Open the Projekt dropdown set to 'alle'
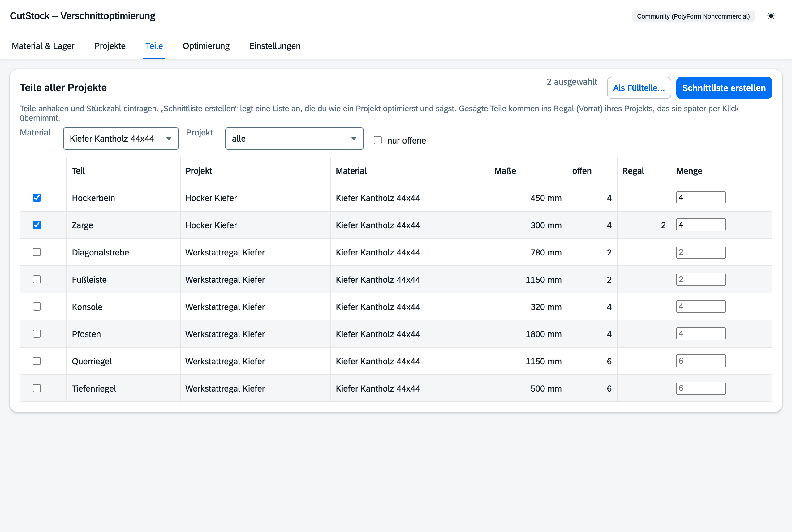The width and height of the screenshot is (792, 532). click(x=294, y=139)
